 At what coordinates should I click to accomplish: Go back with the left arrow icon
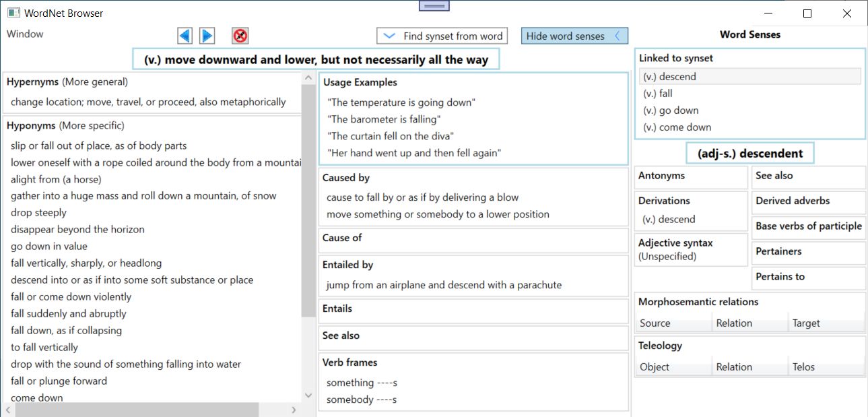pos(185,36)
